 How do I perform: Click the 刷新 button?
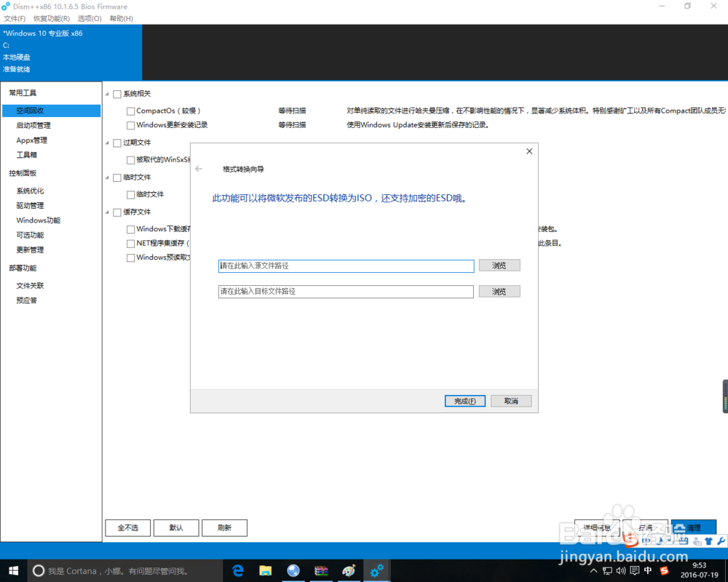(x=225, y=527)
